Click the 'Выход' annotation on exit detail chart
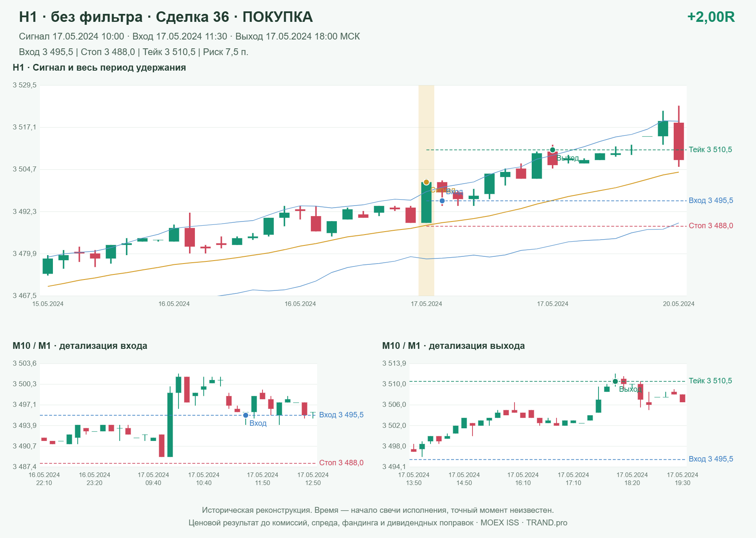This screenshot has height=538, width=756. 630,389
